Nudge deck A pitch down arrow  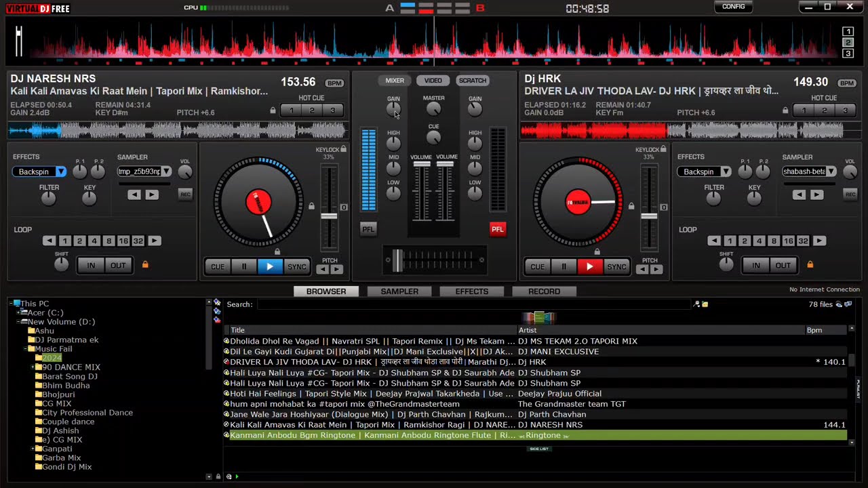323,269
